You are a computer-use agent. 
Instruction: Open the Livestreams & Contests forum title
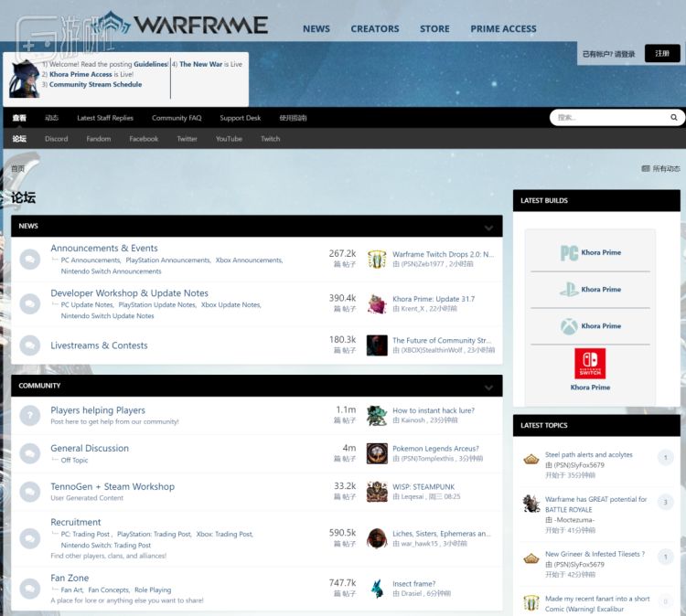pos(100,345)
